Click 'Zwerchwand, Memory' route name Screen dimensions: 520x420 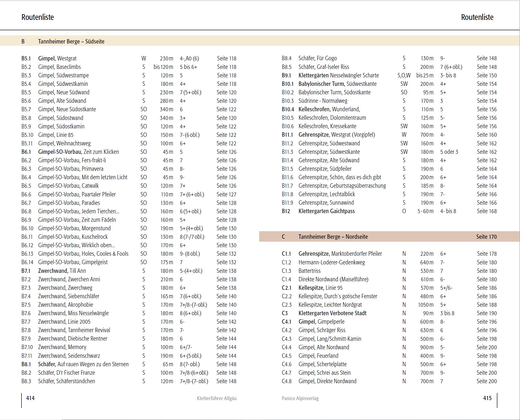click(62, 347)
